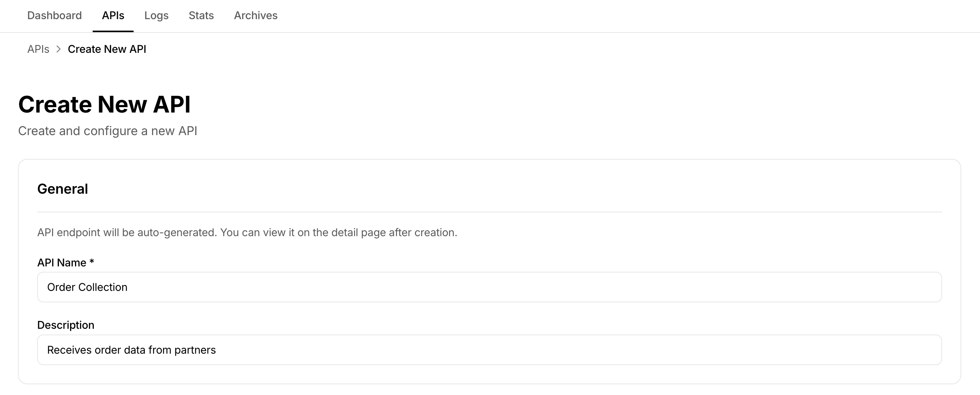Click the auto-generated endpoint notice text

click(247, 232)
